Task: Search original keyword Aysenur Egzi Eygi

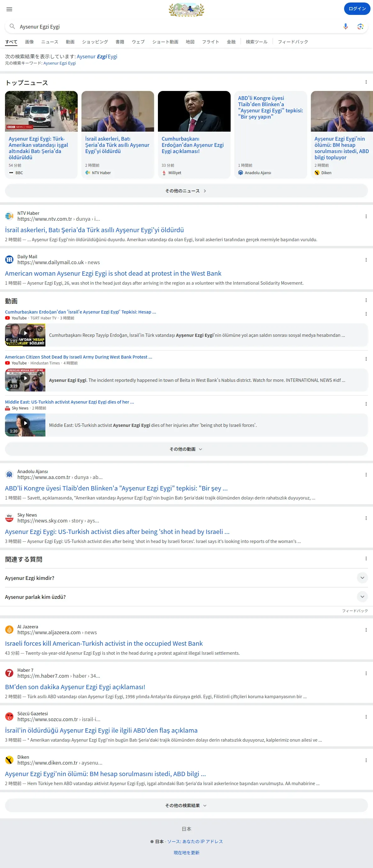Action: click(60, 63)
